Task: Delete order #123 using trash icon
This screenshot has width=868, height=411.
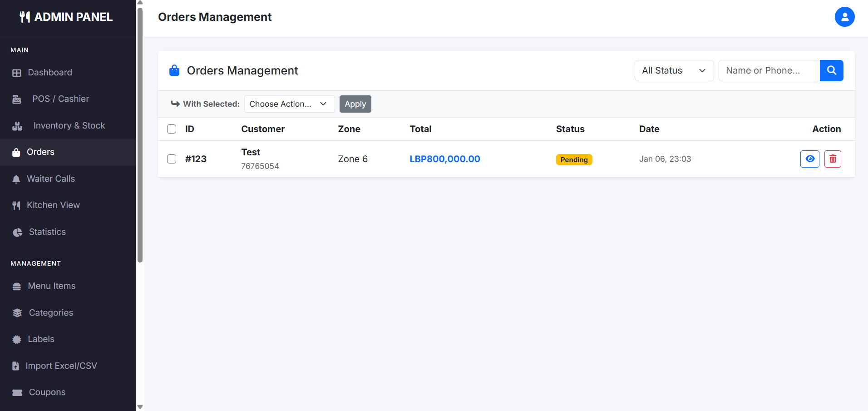Action: 832,159
